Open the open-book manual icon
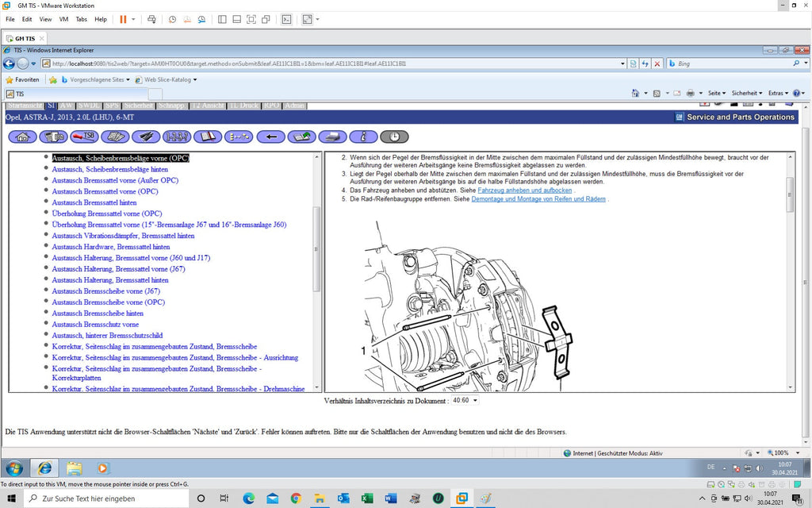Viewport: 812px width, 508px height. point(208,137)
